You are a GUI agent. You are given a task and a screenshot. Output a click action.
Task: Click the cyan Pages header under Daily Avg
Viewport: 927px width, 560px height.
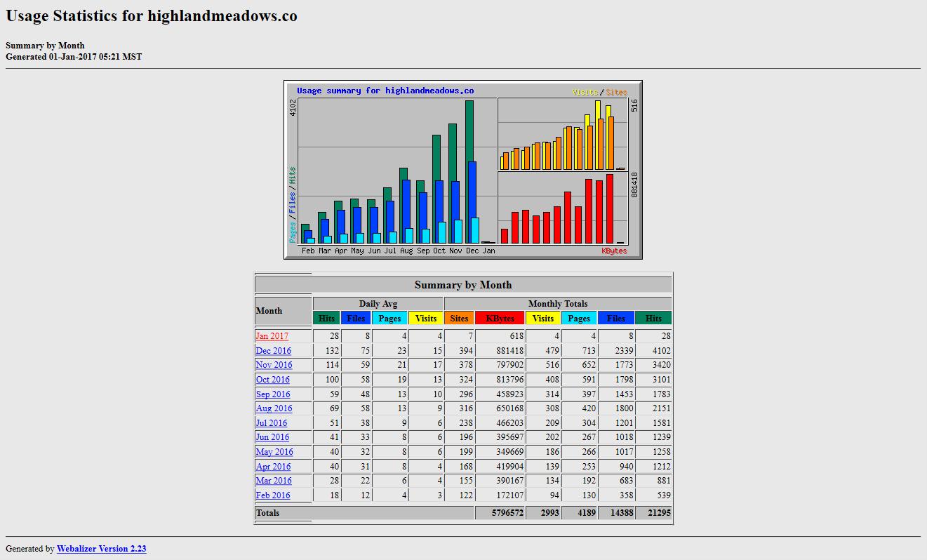[389, 319]
